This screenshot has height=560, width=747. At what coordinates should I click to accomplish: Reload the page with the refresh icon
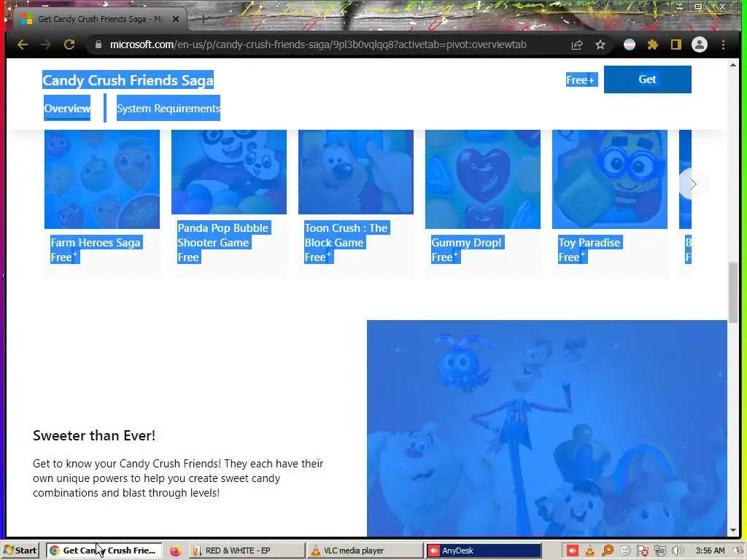point(69,44)
